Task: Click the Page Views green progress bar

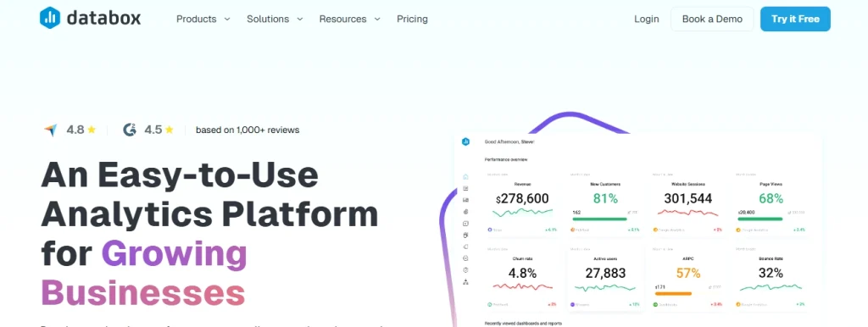Action: click(x=760, y=219)
